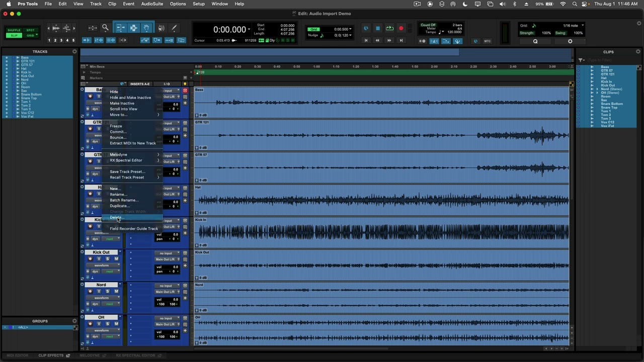The height and width of the screenshot is (362, 644).
Task: Open the AudioSuite menu
Action: 152,4
